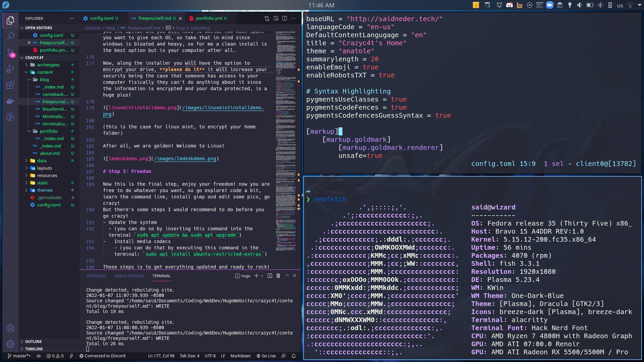This screenshot has height=362, width=644.
Task: Collapse the blog folder in the explorer
Action: click(29, 79)
